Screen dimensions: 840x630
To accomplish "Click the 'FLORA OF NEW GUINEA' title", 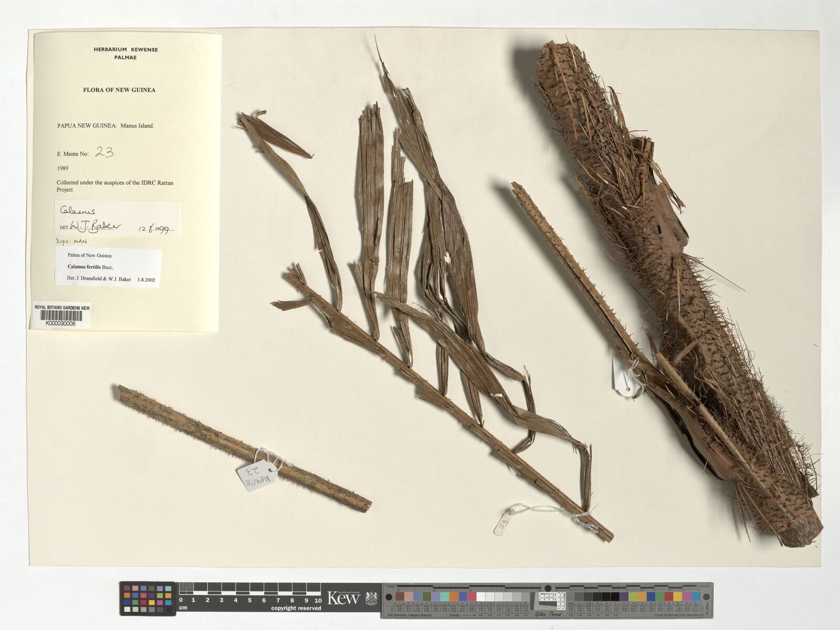I will click(x=119, y=90).
